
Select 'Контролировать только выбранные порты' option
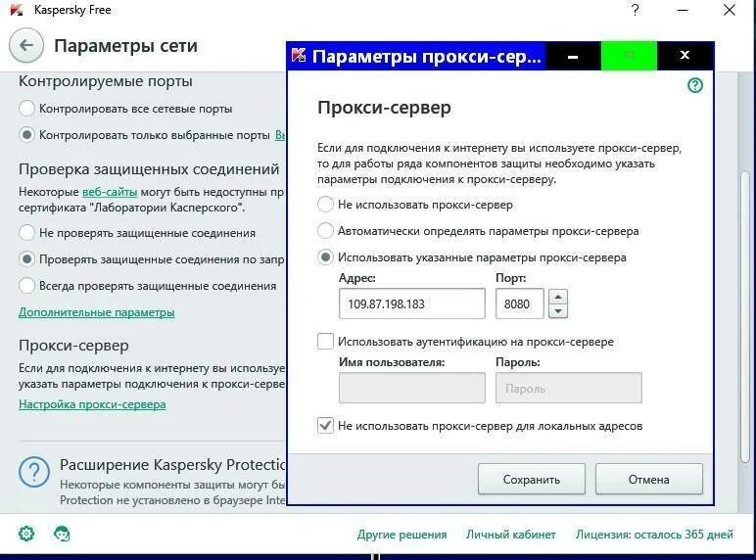[26, 134]
